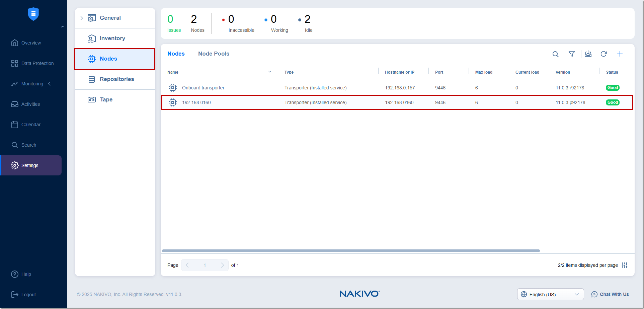Image resolution: width=644 pixels, height=309 pixels.
Task: Sort by Hostname or IP column
Action: (x=400, y=72)
